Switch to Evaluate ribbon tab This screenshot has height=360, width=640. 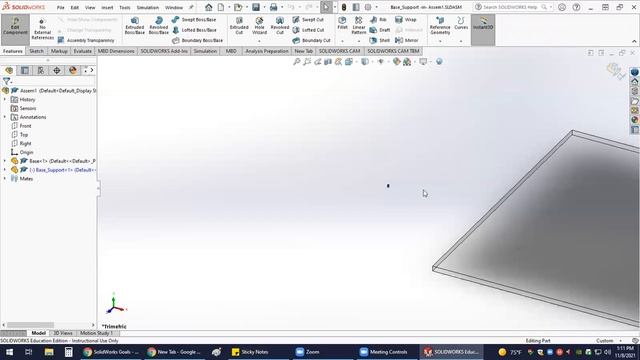[x=82, y=51]
